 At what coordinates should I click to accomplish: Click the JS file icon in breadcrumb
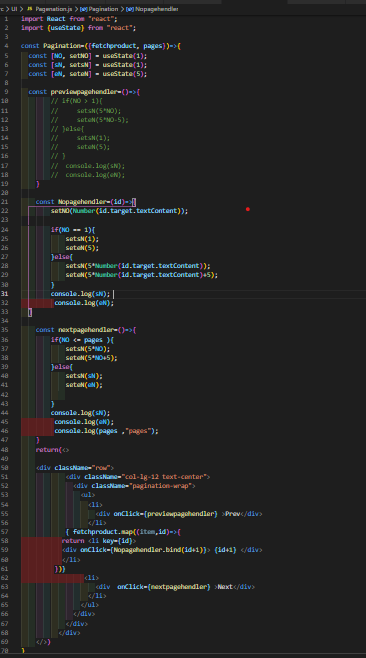tap(29, 8)
